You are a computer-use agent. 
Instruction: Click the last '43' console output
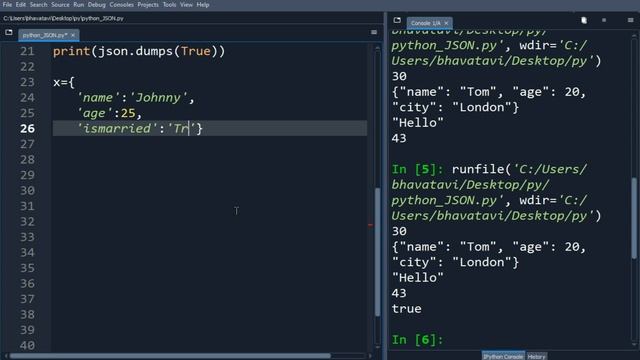click(x=399, y=293)
